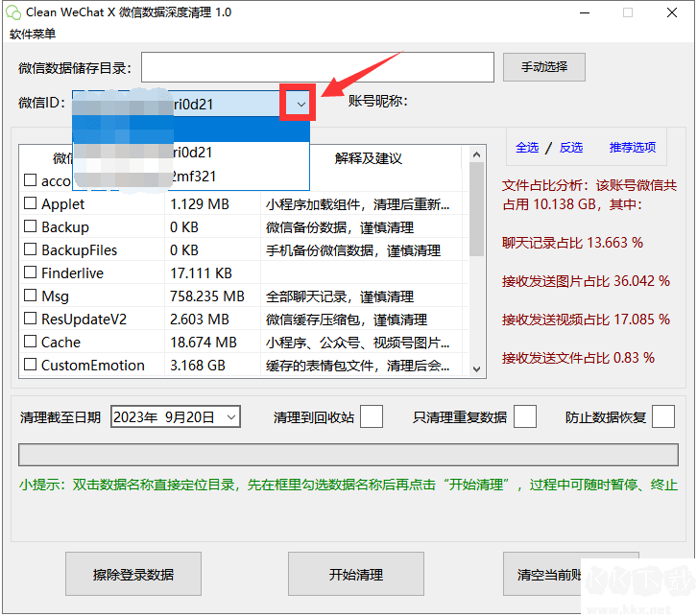Click the 接收发送图片占比 36.042 % text

tap(586, 281)
